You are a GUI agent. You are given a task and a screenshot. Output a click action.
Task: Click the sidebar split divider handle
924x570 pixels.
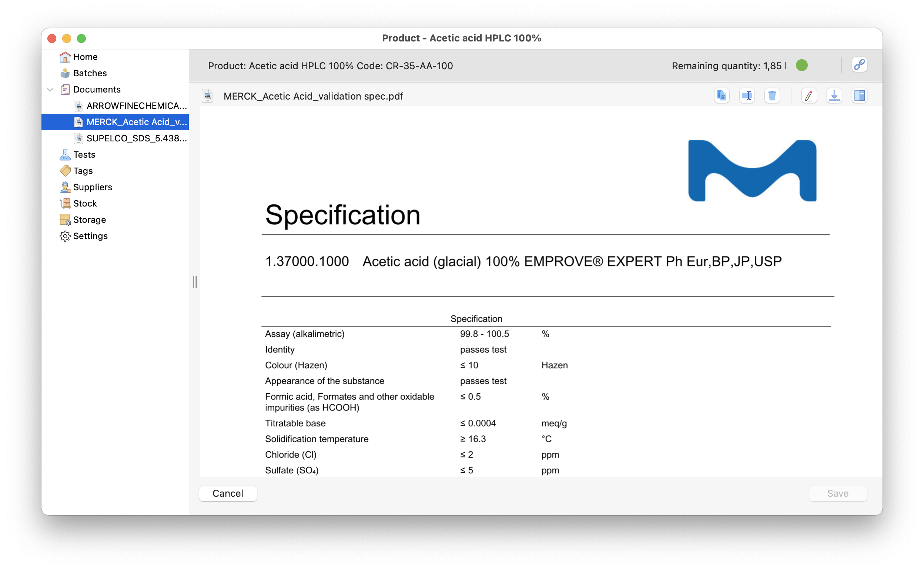195,282
